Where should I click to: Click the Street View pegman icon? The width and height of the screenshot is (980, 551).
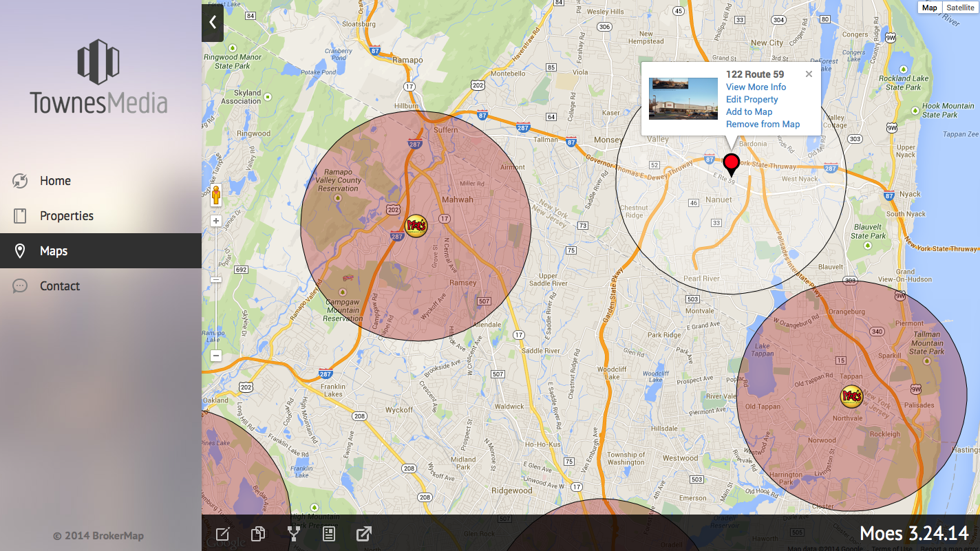tap(216, 195)
